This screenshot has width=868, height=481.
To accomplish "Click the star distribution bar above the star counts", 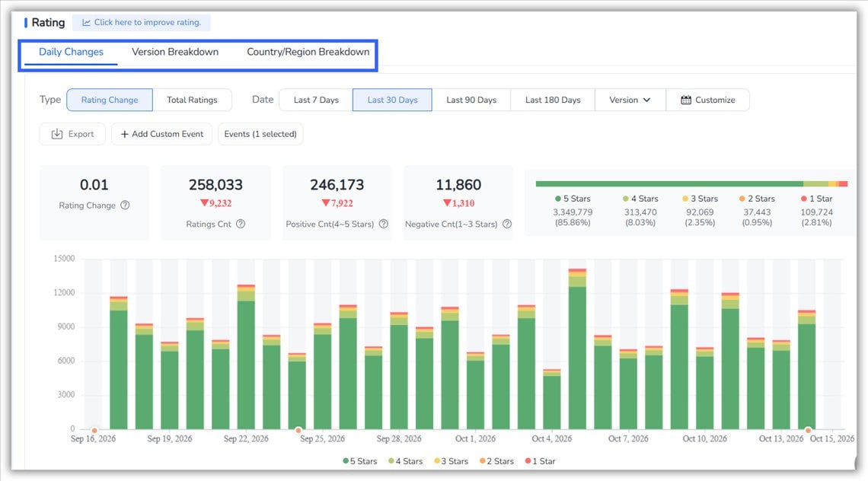I will (691, 183).
